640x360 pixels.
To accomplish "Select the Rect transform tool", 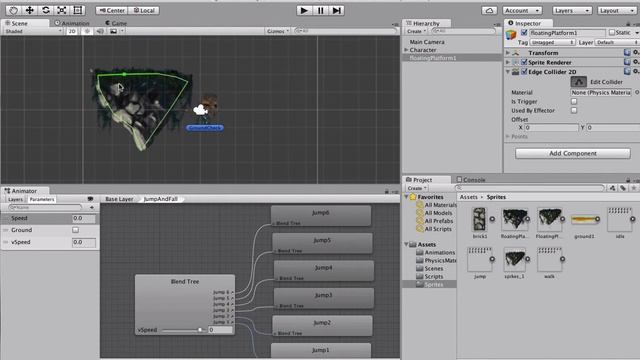I will [x=78, y=10].
